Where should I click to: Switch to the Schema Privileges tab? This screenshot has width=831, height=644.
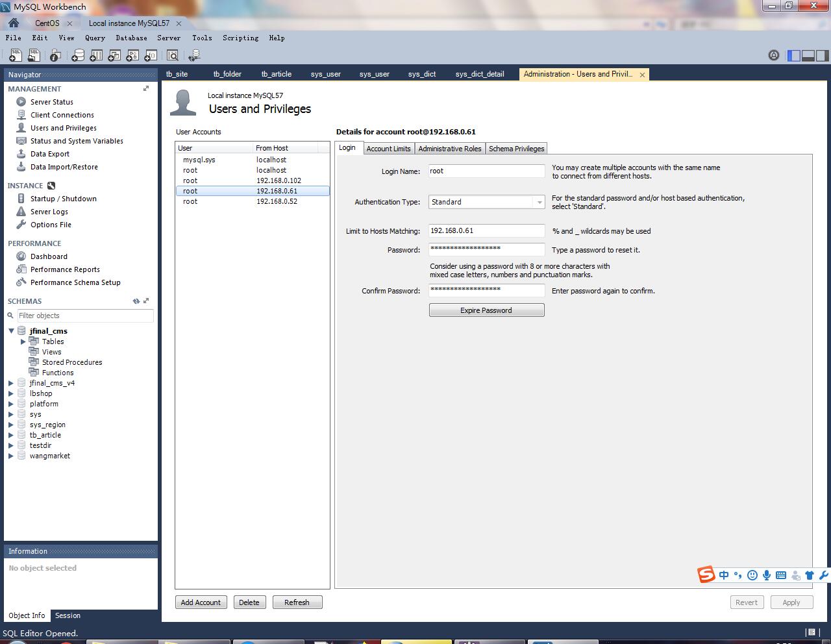(517, 149)
